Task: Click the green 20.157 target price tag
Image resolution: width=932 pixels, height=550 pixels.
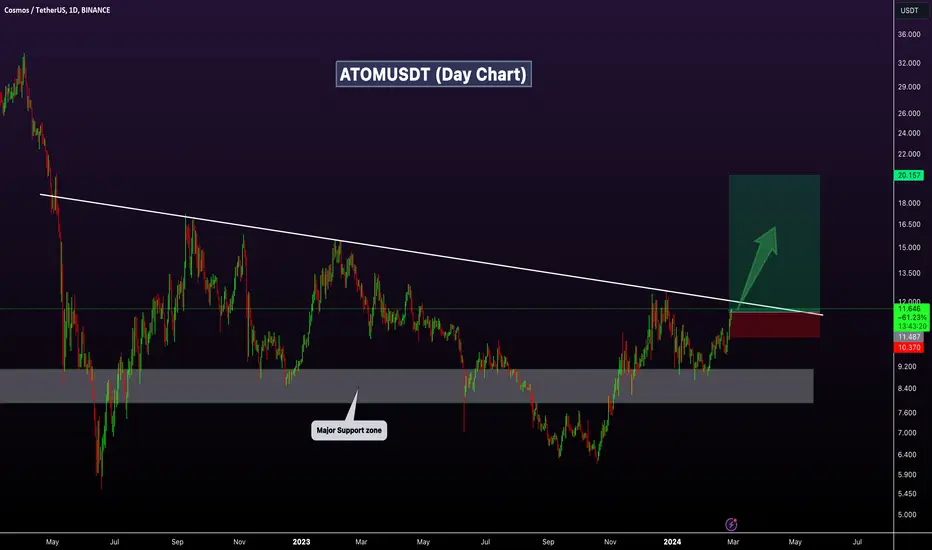Action: (909, 175)
